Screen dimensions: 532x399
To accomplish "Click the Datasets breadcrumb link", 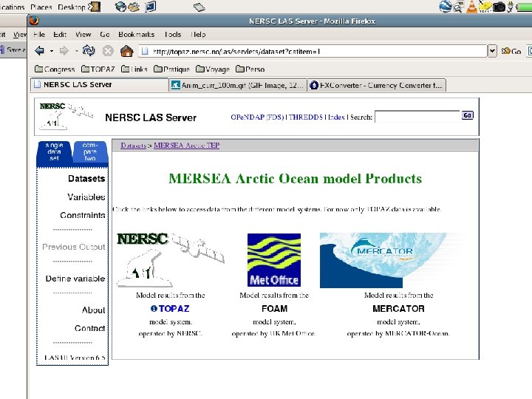I will (133, 146).
